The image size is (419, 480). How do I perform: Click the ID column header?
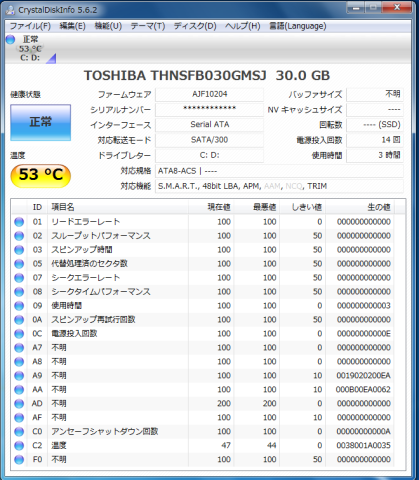tap(37, 207)
